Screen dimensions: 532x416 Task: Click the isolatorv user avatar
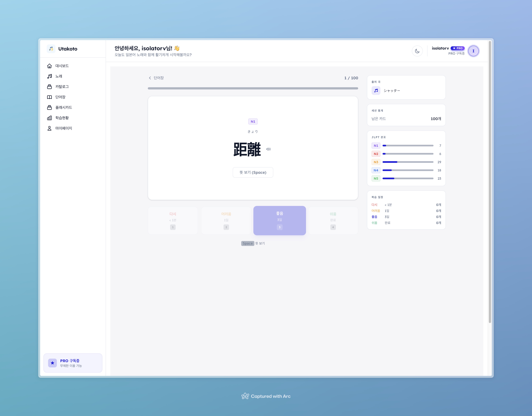[x=473, y=51]
